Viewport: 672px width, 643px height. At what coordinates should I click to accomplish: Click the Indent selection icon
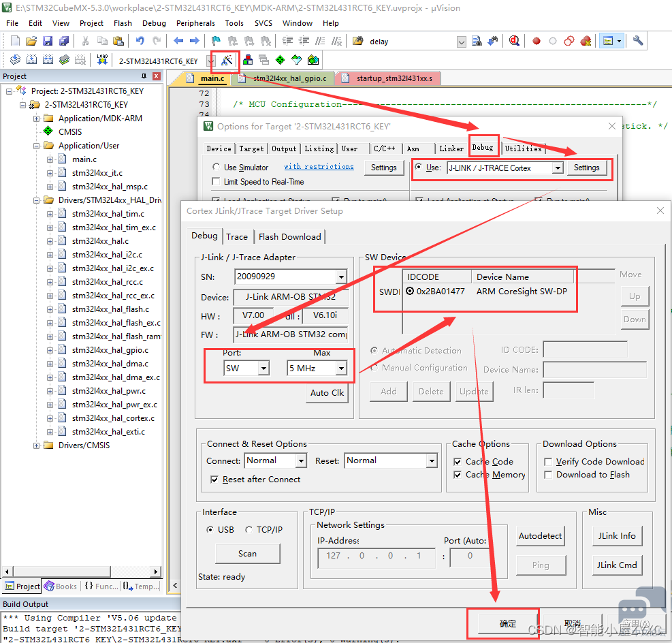click(x=287, y=41)
